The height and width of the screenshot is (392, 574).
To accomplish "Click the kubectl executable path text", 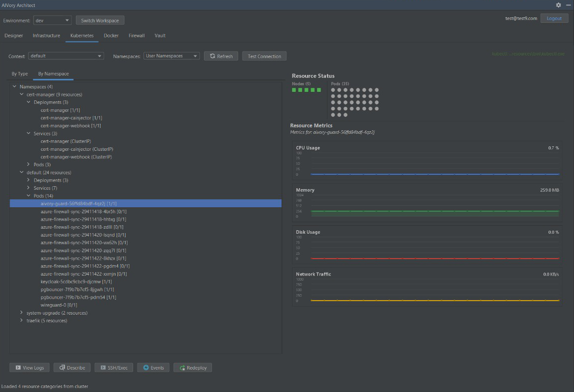I will coord(528,54).
